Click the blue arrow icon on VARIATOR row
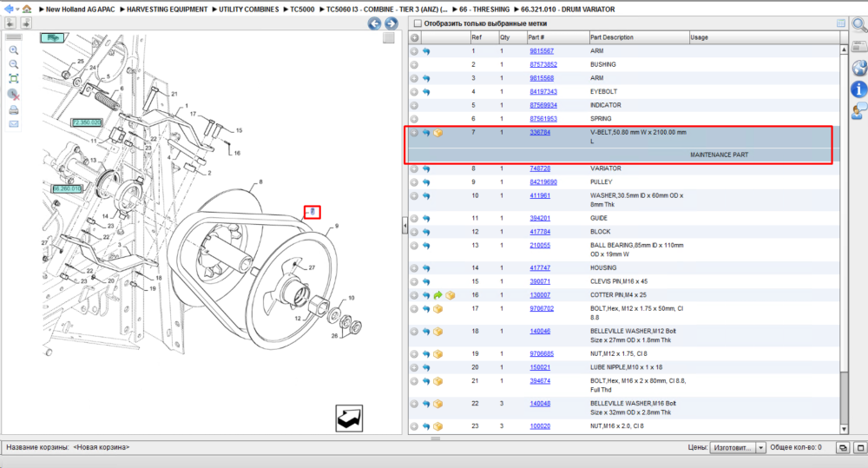Image resolution: width=868 pixels, height=468 pixels. 426,168
